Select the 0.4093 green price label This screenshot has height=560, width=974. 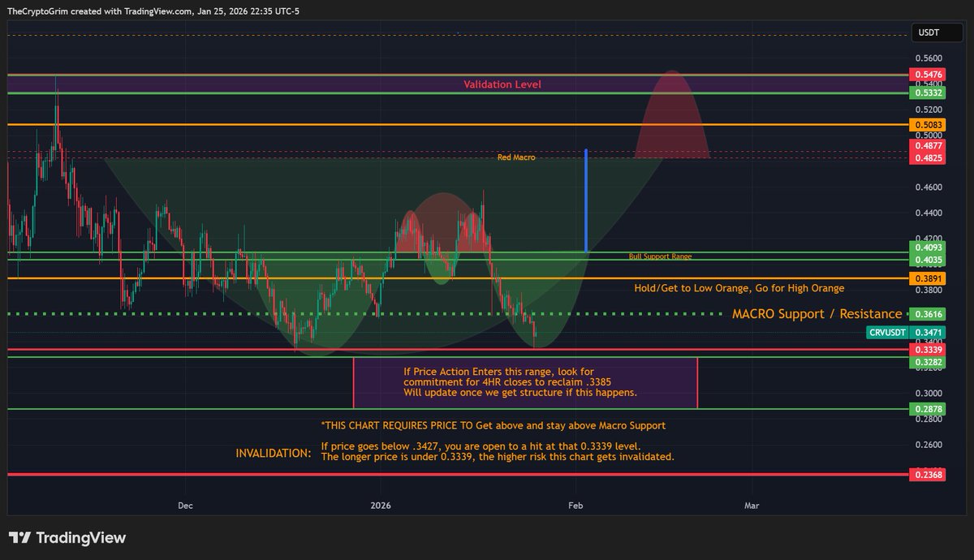pyautogui.click(x=929, y=248)
